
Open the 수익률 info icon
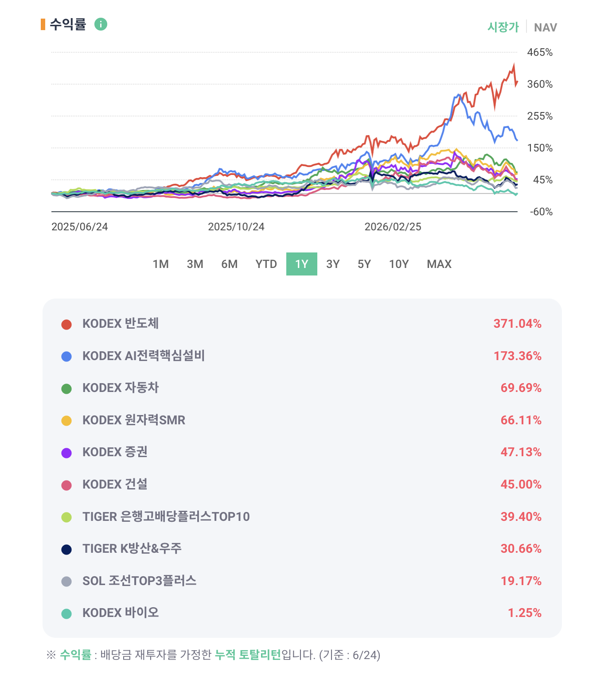[x=101, y=24]
